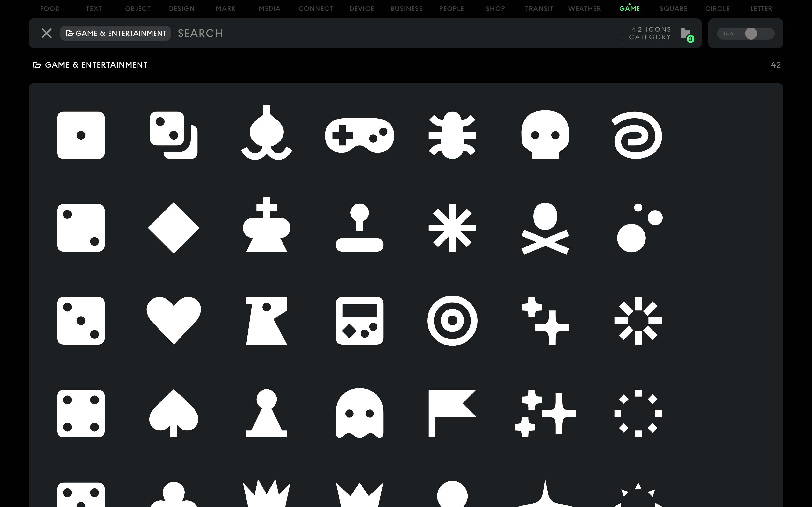
Task: Choose the skull and crossbones icon
Action: [545, 228]
